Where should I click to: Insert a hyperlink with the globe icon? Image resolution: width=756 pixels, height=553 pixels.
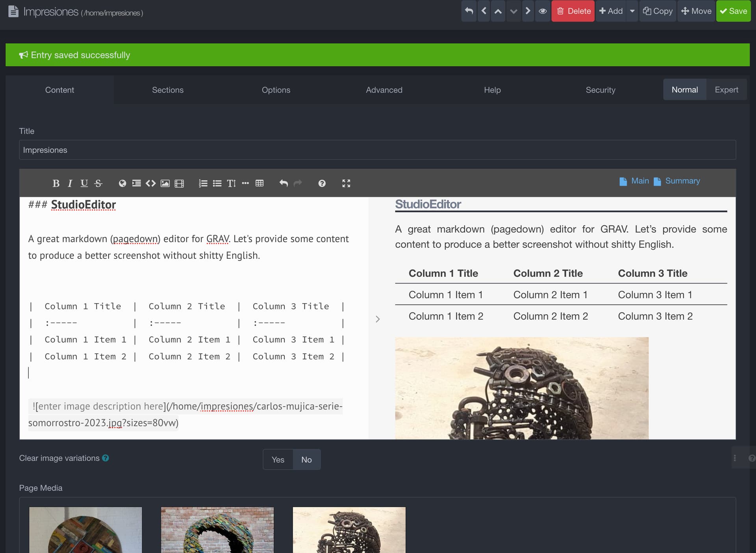[x=122, y=183]
